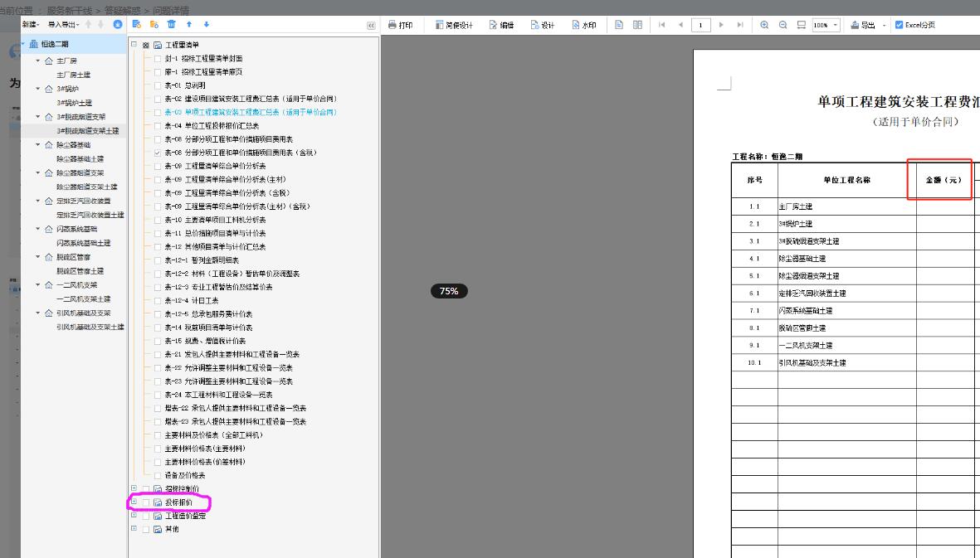Collapse the 恒逸二期 project node
The image size is (980, 558).
(24, 44)
